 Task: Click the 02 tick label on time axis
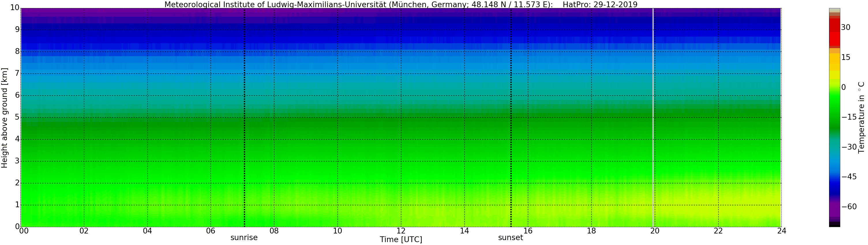[x=84, y=231]
